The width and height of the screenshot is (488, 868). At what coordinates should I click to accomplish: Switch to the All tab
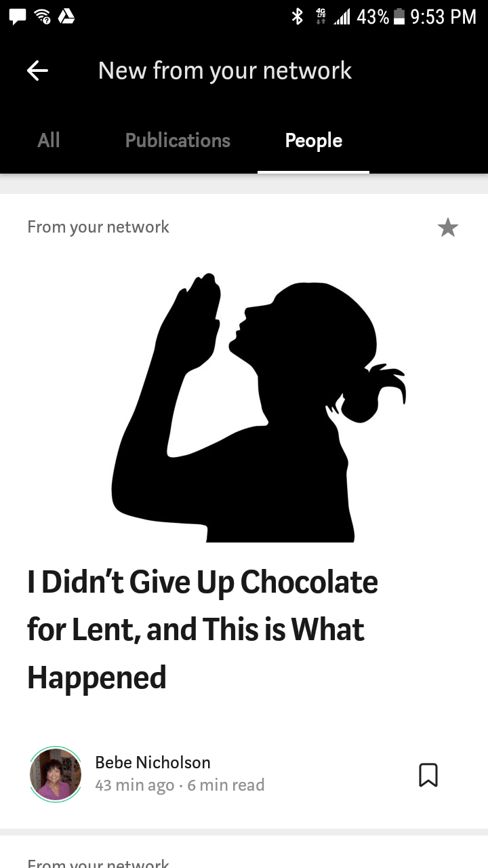[x=49, y=140]
